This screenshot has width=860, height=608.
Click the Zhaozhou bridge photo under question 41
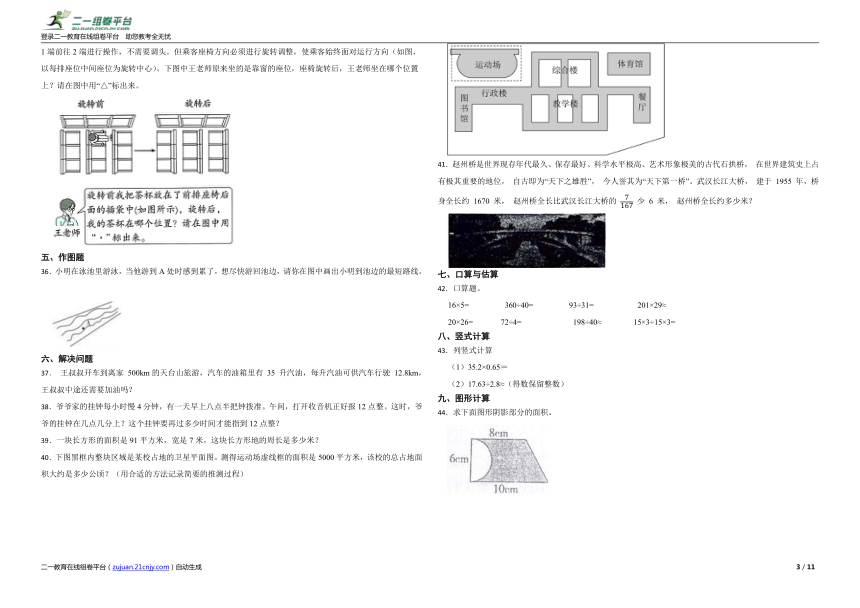(527, 241)
